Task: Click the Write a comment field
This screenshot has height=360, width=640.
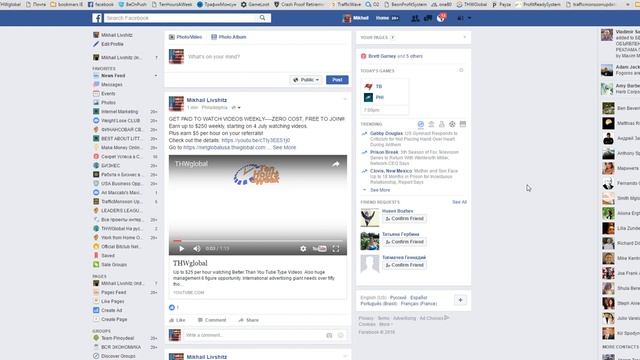Action: [253, 335]
